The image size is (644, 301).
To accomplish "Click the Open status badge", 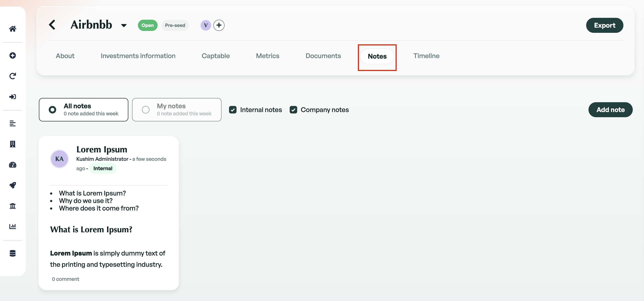I will tap(148, 25).
